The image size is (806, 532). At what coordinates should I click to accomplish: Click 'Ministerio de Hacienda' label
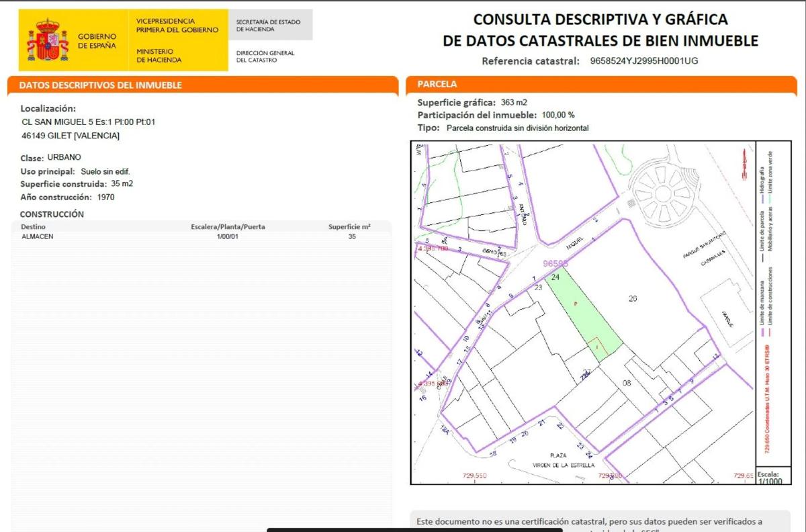[159, 56]
